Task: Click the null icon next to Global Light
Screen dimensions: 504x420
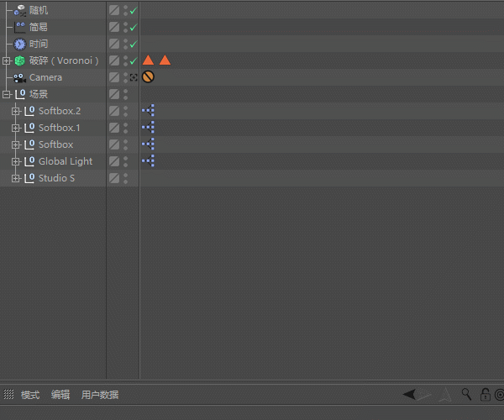Action: tap(29, 161)
